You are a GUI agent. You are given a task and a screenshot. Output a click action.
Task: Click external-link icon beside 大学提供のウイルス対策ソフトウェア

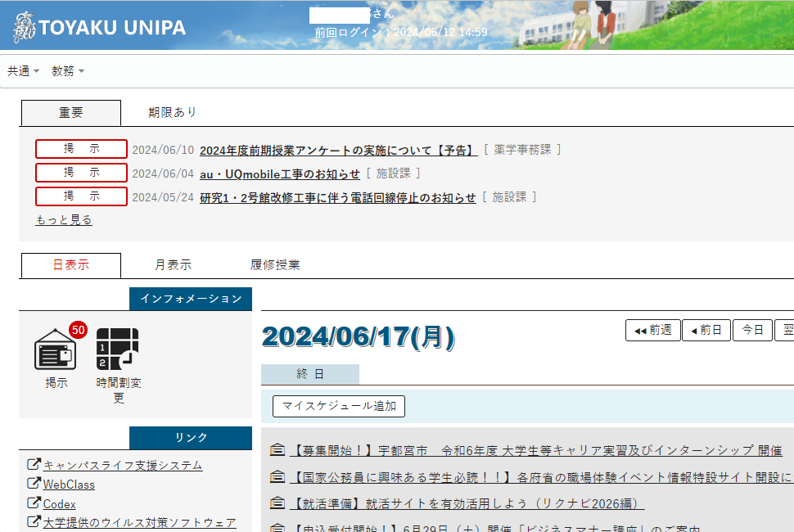click(x=34, y=522)
